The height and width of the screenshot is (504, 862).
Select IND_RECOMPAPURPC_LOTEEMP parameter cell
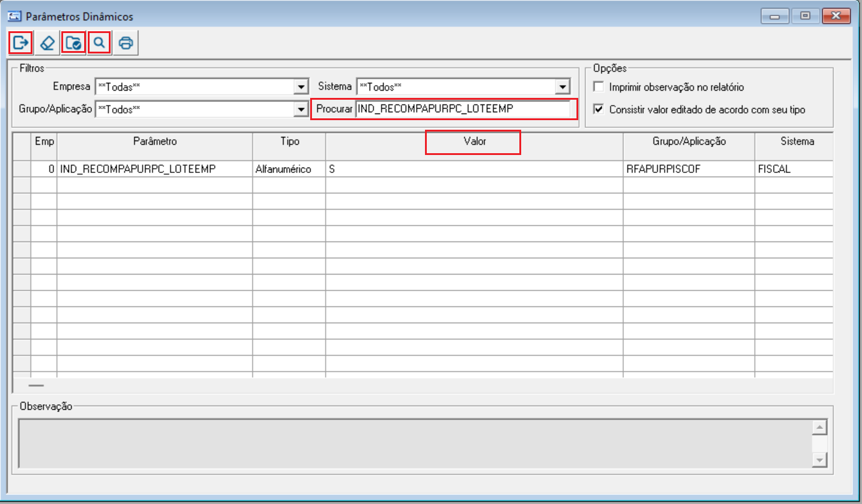[155, 169]
